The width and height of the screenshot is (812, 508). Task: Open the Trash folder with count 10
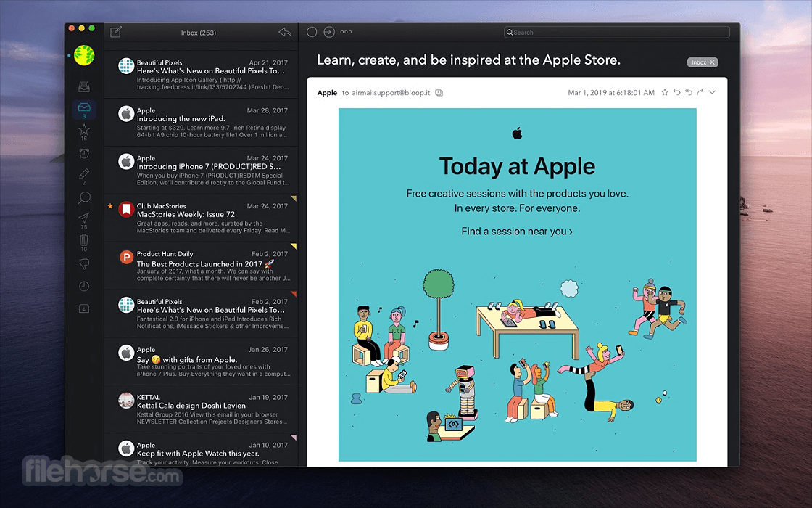84,242
